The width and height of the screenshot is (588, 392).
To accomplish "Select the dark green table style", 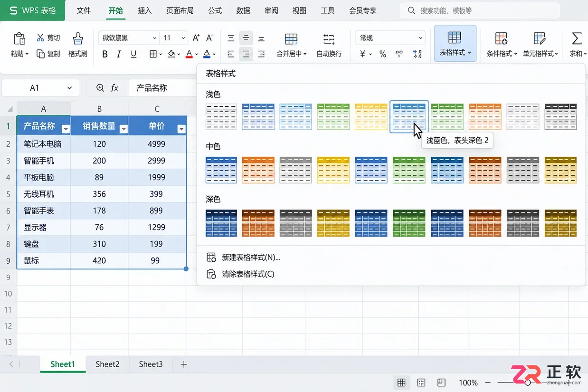I will (409, 223).
